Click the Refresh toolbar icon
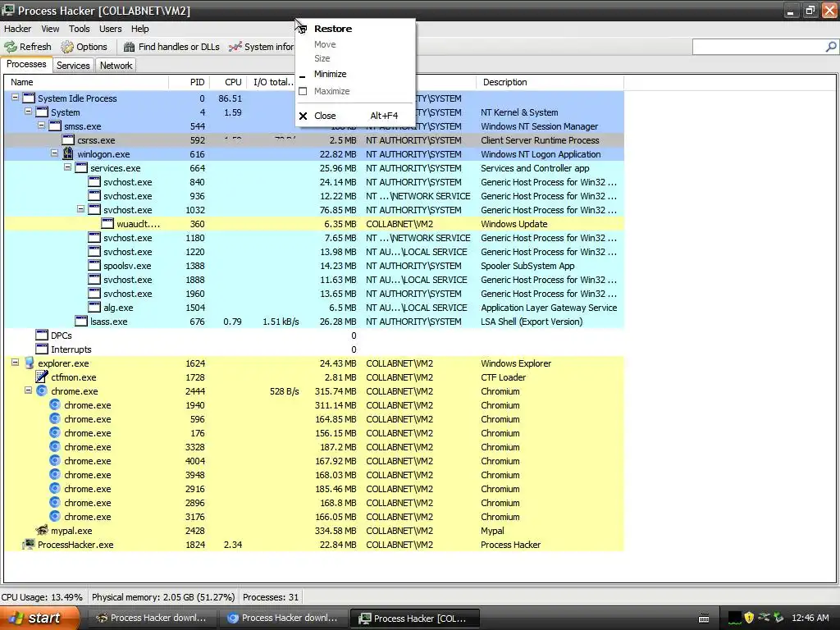 coord(10,47)
